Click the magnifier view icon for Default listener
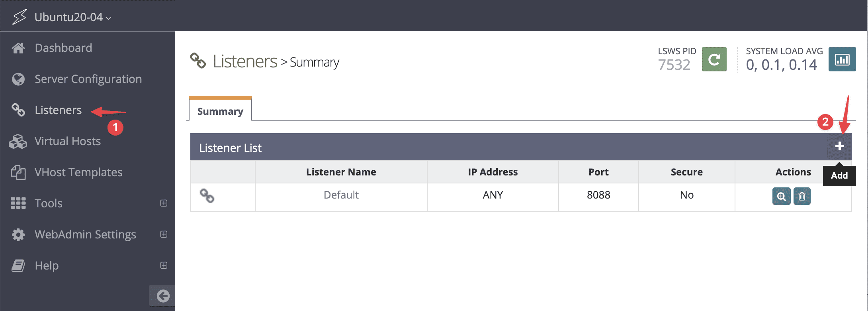Screen dimensions: 868x311 pyautogui.click(x=781, y=196)
